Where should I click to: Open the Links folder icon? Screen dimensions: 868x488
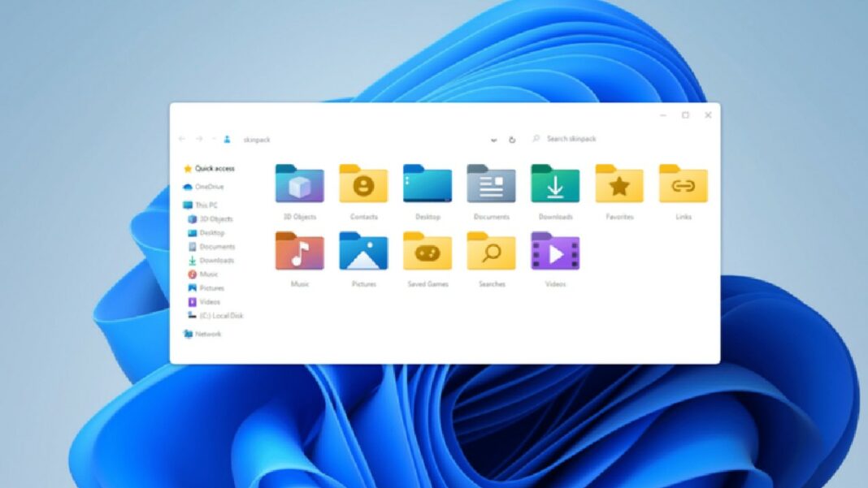tap(684, 184)
